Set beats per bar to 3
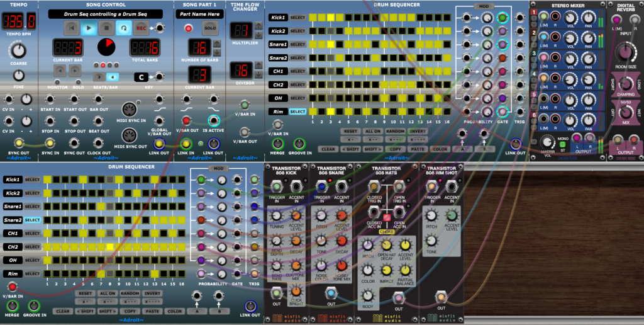 (99, 77)
